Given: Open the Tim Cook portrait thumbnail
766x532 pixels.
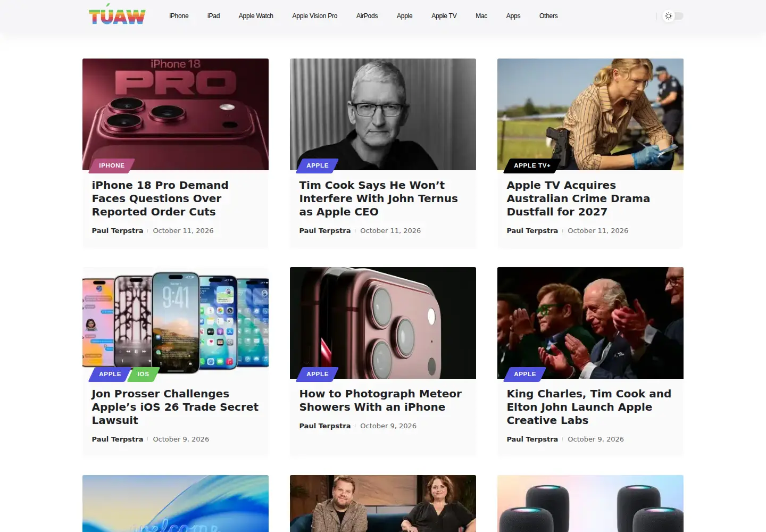Looking at the screenshot, I should 383,114.
